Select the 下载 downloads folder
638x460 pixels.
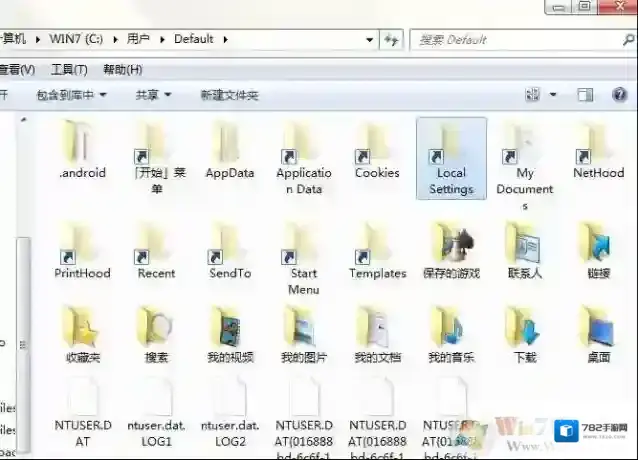click(524, 328)
